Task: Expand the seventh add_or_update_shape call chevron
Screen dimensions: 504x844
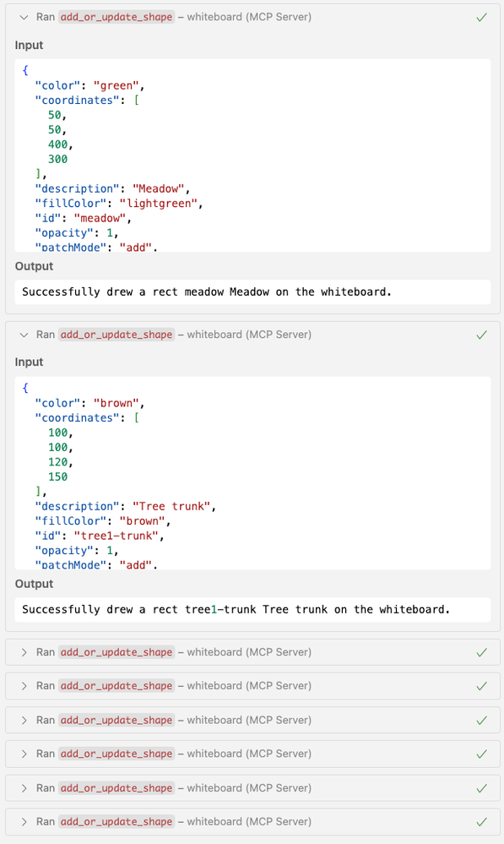Action: [x=24, y=788]
